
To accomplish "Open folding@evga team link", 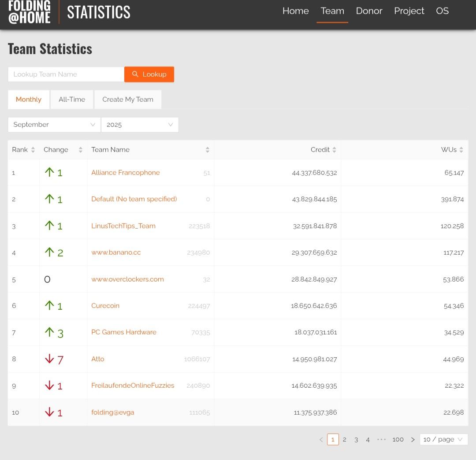I will pyautogui.click(x=113, y=412).
